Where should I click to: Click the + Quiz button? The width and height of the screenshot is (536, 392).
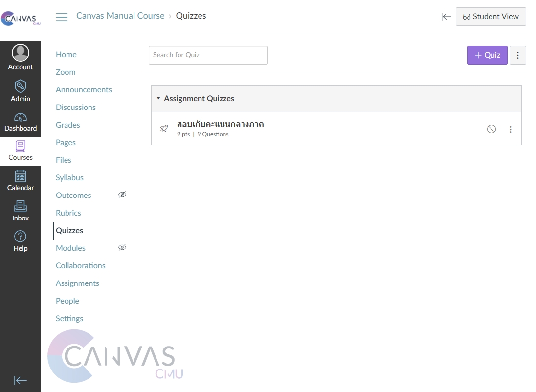click(x=487, y=55)
